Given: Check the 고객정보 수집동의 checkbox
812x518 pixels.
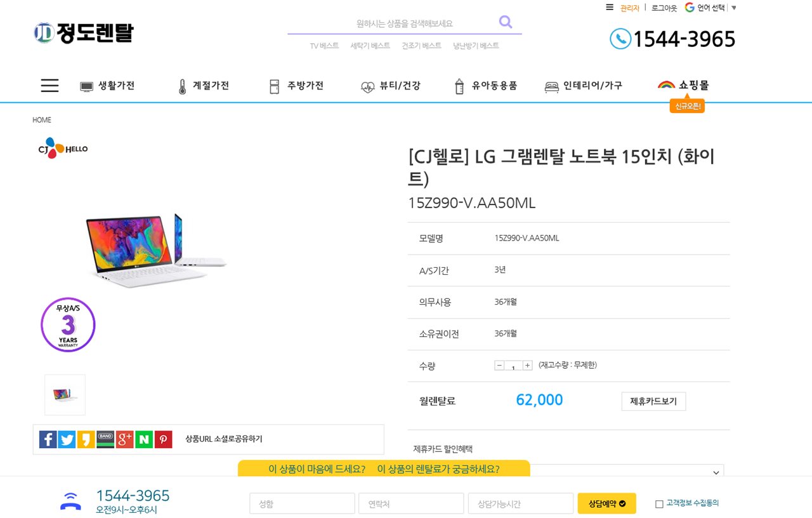Looking at the screenshot, I should [x=659, y=504].
